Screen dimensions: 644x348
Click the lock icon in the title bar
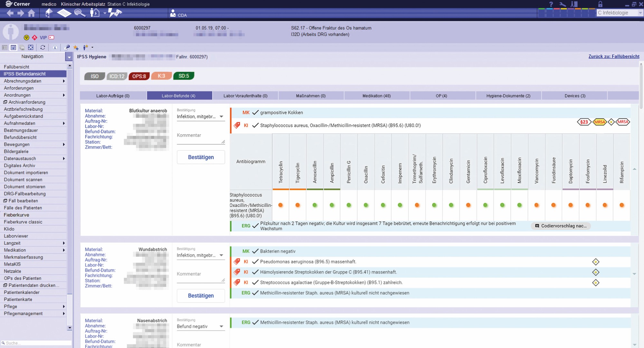click(x=600, y=4)
